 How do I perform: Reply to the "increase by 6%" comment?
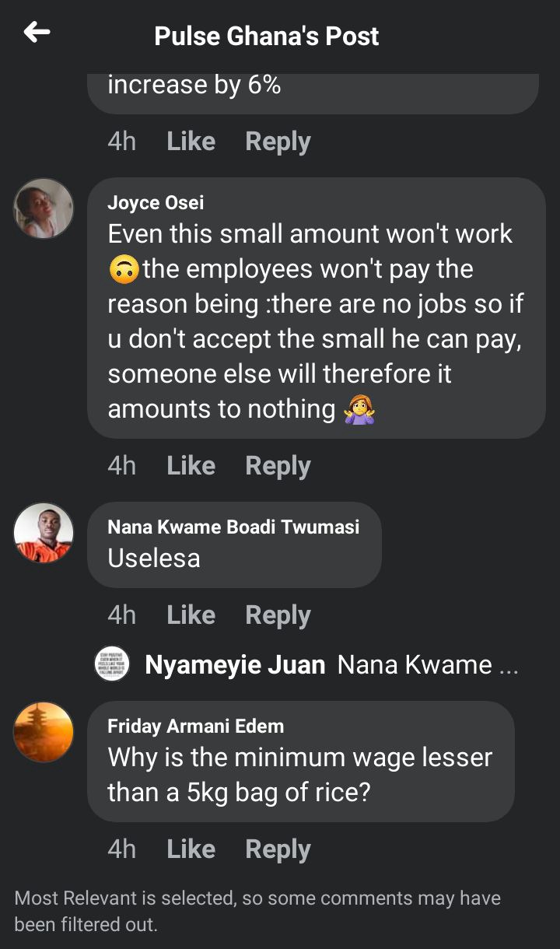point(278,141)
